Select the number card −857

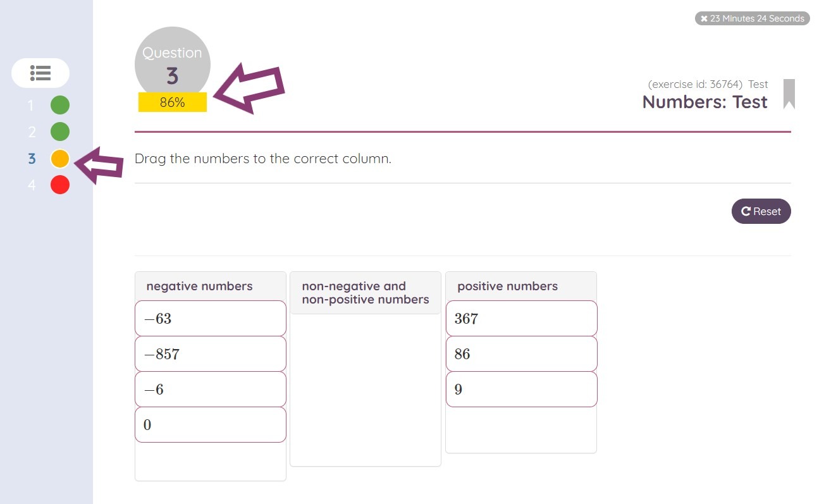coord(210,353)
